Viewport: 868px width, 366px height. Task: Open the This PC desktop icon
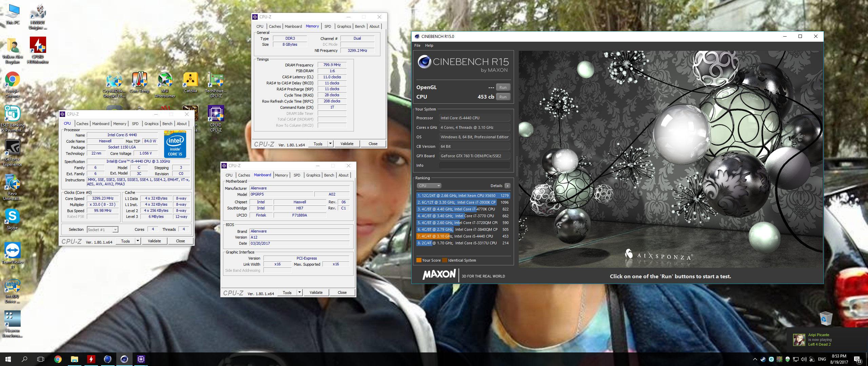click(x=13, y=14)
